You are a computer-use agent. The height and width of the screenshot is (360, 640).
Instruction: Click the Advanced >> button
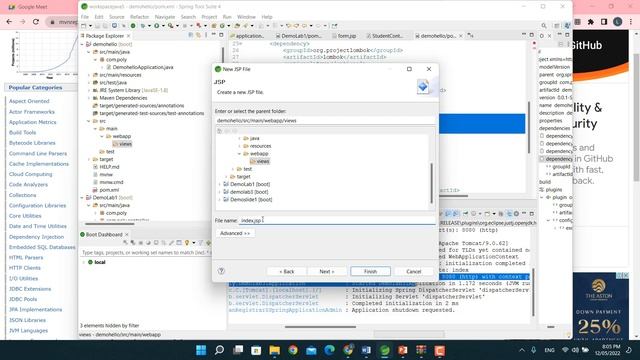pyautogui.click(x=235, y=233)
